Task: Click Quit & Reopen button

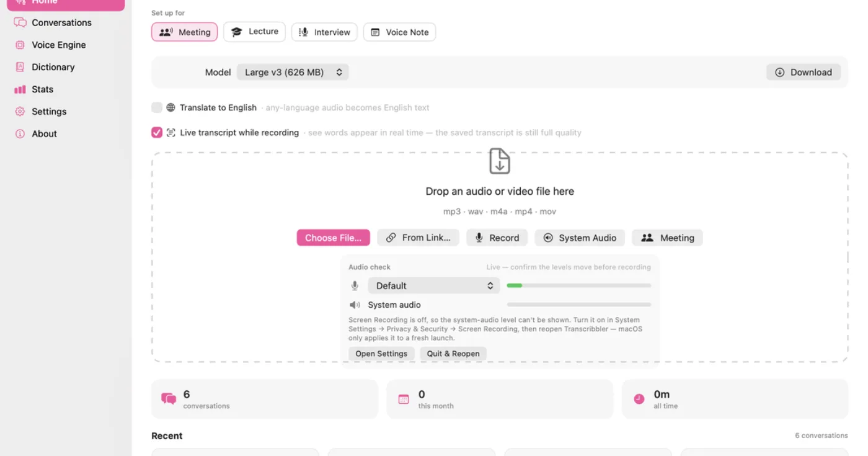Action: point(453,354)
